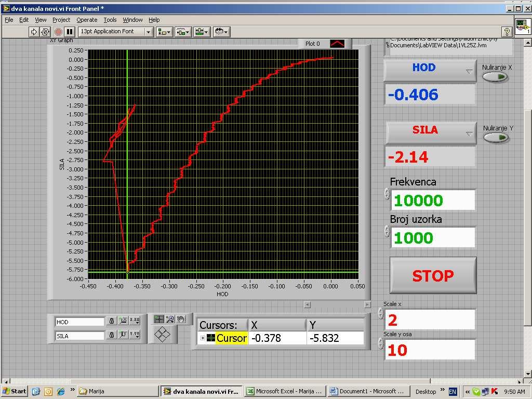532x399 pixels.
Task: Click the Broj uzorka field showing 1000
Action: pos(433,237)
